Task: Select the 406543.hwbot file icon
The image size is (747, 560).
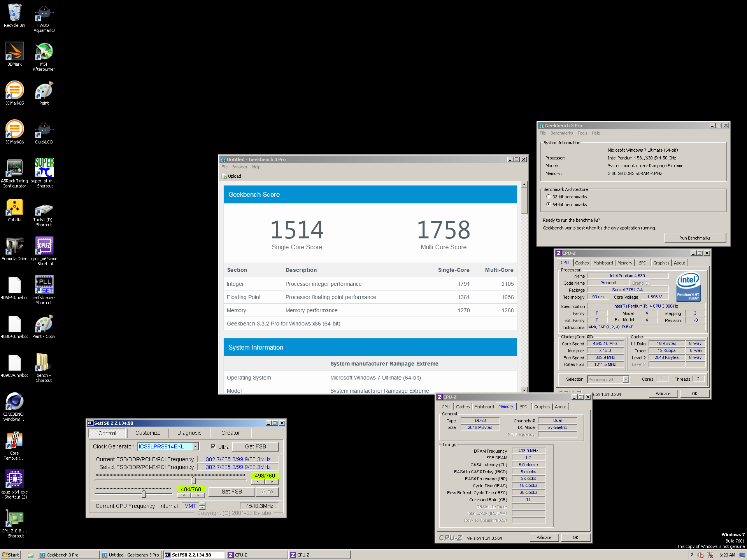Action: (x=14, y=288)
